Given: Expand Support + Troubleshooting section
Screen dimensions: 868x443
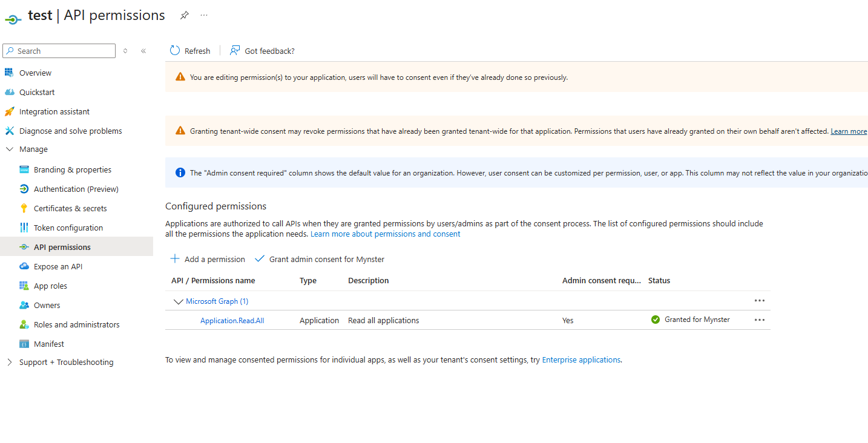Looking at the screenshot, I should coord(8,362).
